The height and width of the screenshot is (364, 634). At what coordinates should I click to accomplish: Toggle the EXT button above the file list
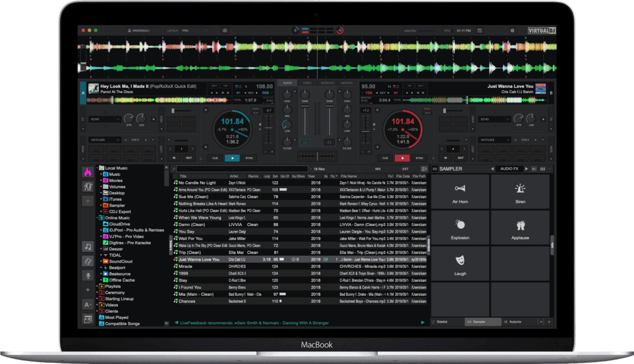405,169
